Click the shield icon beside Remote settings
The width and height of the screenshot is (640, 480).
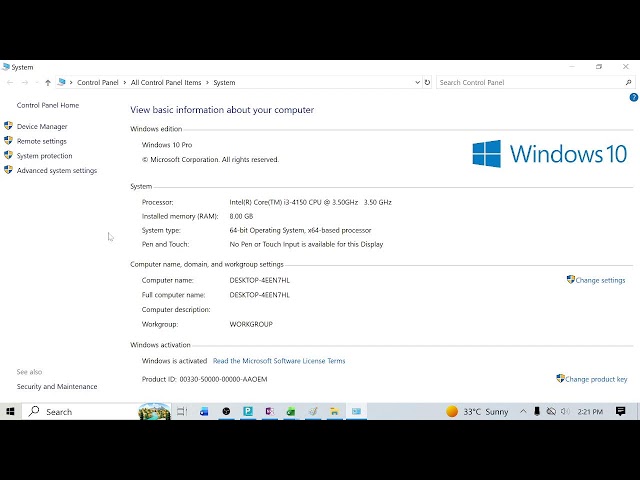8,140
